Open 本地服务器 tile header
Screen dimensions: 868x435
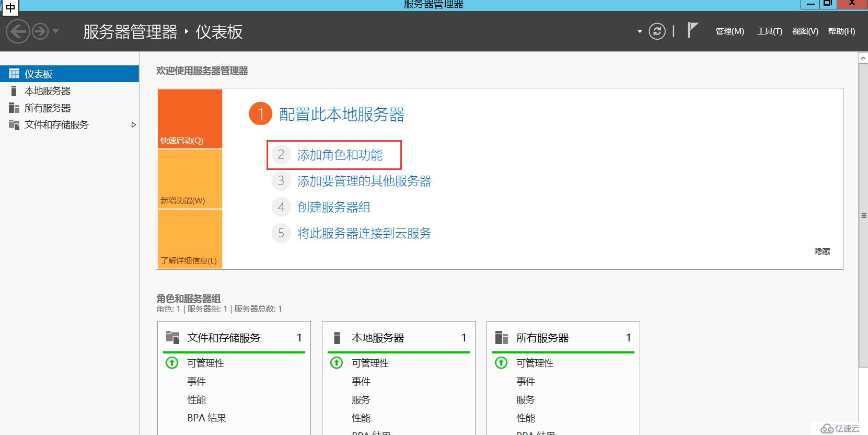click(x=399, y=338)
